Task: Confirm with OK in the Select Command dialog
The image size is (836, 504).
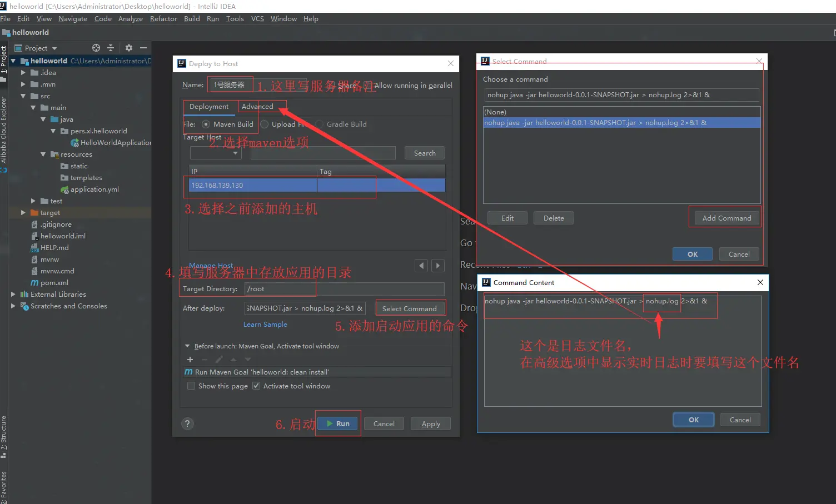Action: 693,254
